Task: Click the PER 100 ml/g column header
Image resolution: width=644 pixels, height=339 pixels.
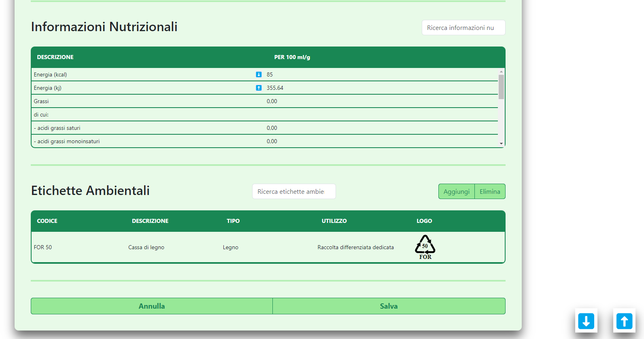Action: coord(292,57)
